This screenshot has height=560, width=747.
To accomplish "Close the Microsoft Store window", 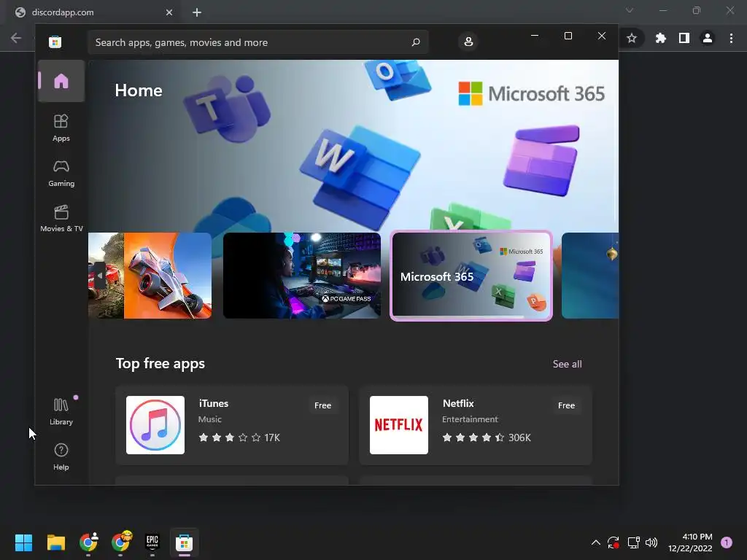I will pos(602,36).
